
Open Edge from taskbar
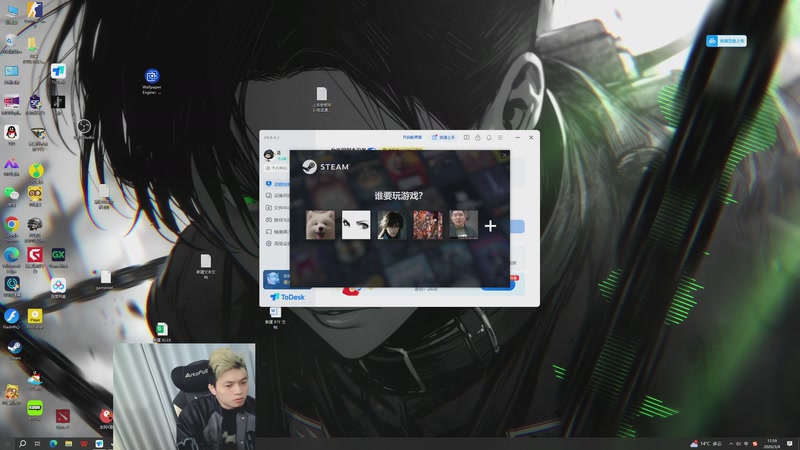coord(53,443)
